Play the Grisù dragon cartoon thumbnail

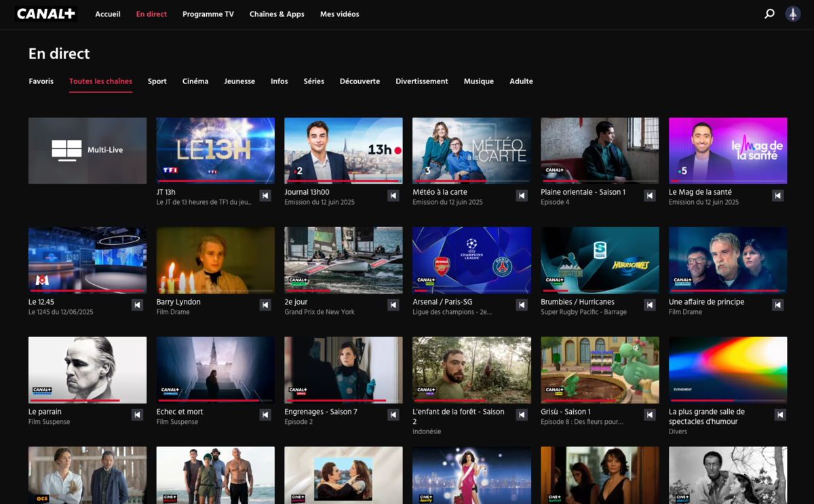[x=600, y=370]
